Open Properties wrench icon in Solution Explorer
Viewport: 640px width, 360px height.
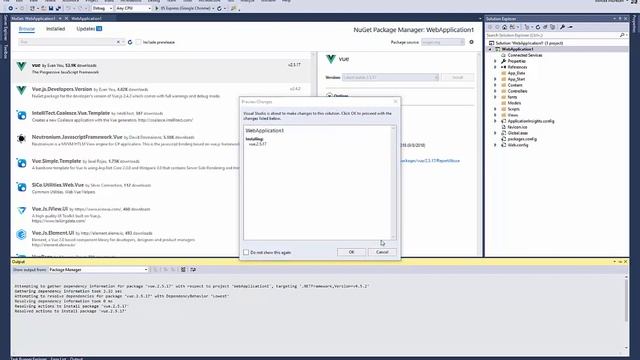[x=562, y=27]
